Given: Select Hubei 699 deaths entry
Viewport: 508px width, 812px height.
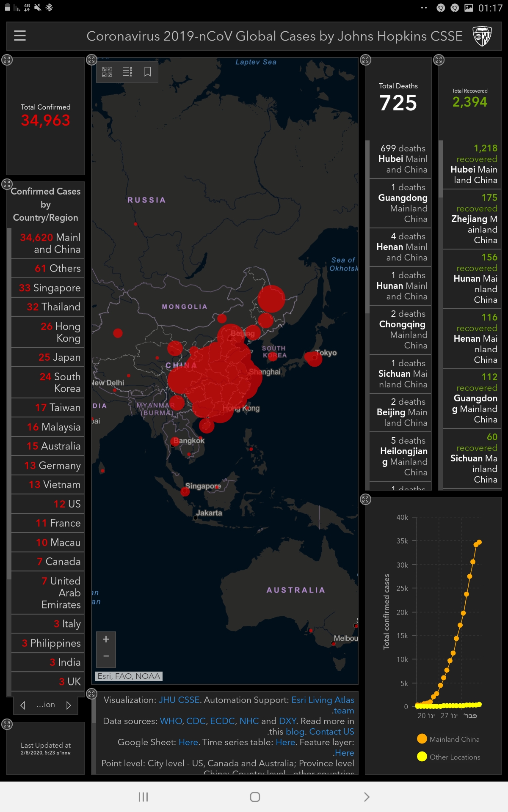Looking at the screenshot, I should coord(400,159).
